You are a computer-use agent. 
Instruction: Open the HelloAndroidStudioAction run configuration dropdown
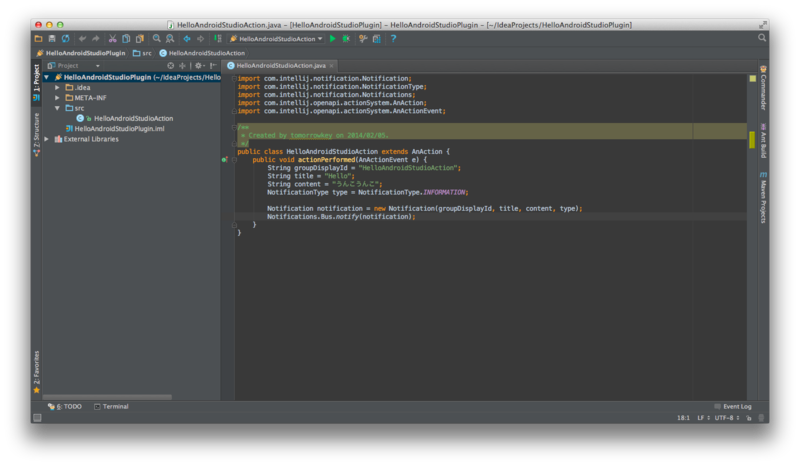click(276, 39)
